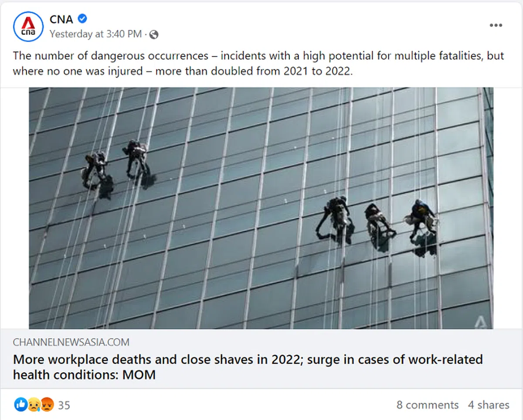Open the CNA page name link
Screen dimensions: 523x420
coord(61,19)
